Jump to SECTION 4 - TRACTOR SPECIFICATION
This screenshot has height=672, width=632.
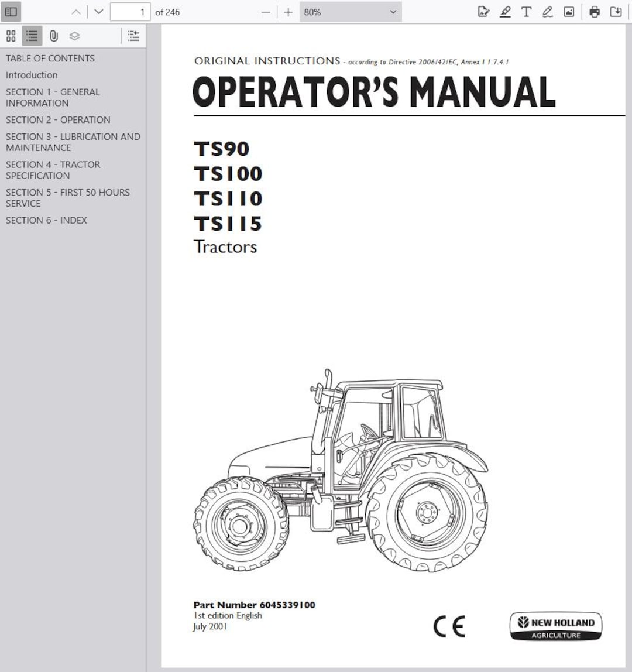(x=53, y=170)
